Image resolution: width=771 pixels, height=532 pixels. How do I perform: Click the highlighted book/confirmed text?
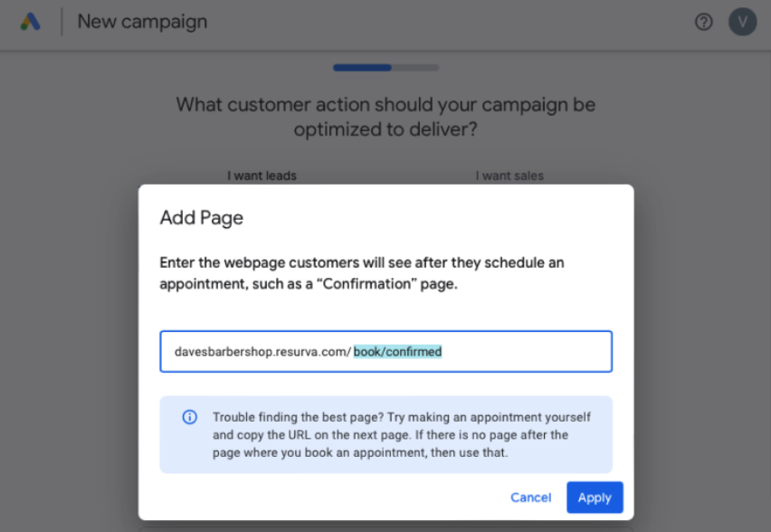click(397, 352)
